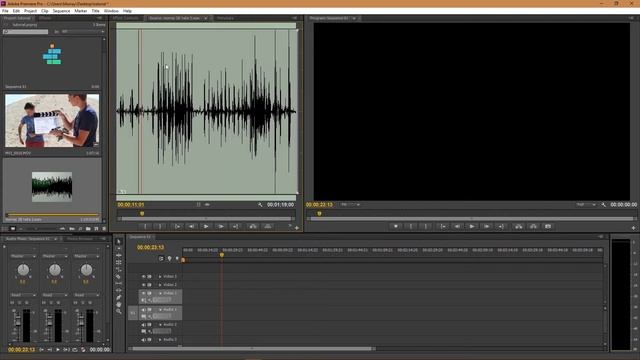This screenshot has width=640, height=360.
Task: Expand Video 2 track triangle
Action: 160,284
